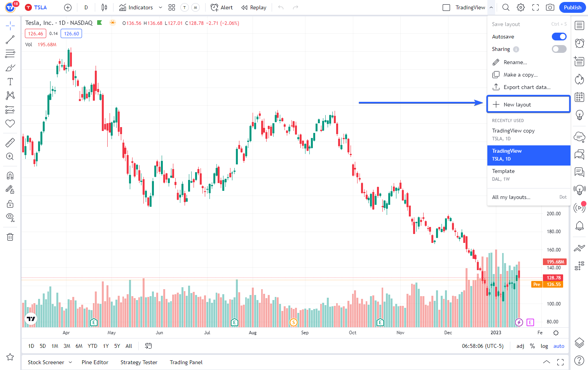The image size is (588, 370).
Task: Activate the zoom in tool
Action: pyautogui.click(x=10, y=156)
